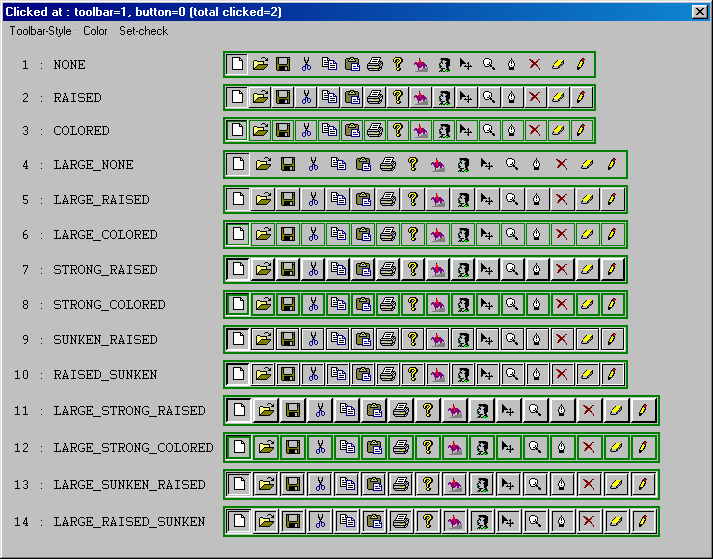This screenshot has width=713, height=559.
Task: Click Save floppy icon in RAISED toolbar
Action: (x=283, y=97)
